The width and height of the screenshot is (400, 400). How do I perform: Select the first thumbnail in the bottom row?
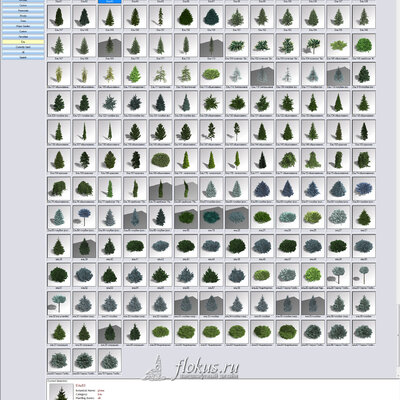(59, 360)
